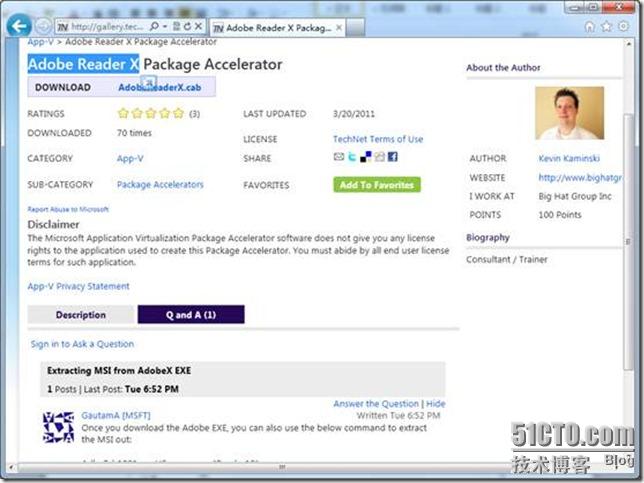The width and height of the screenshot is (644, 483).
Task: Open the Package Accelerators sub-category link
Action: click(160, 185)
